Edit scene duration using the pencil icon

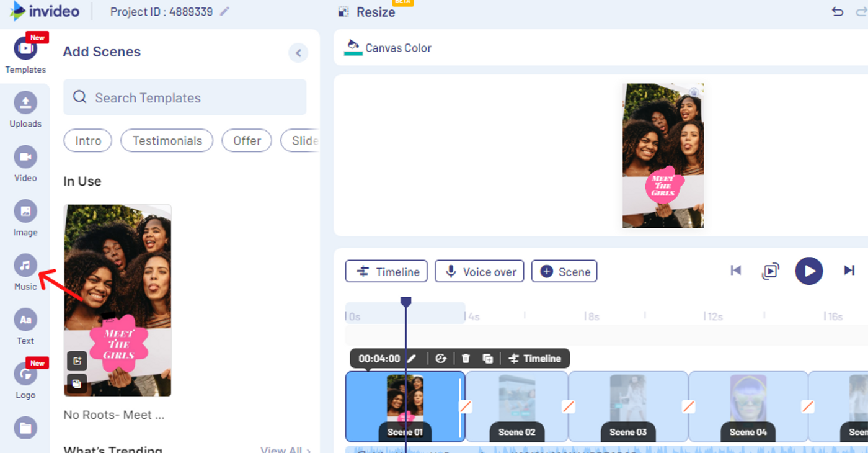click(x=412, y=358)
